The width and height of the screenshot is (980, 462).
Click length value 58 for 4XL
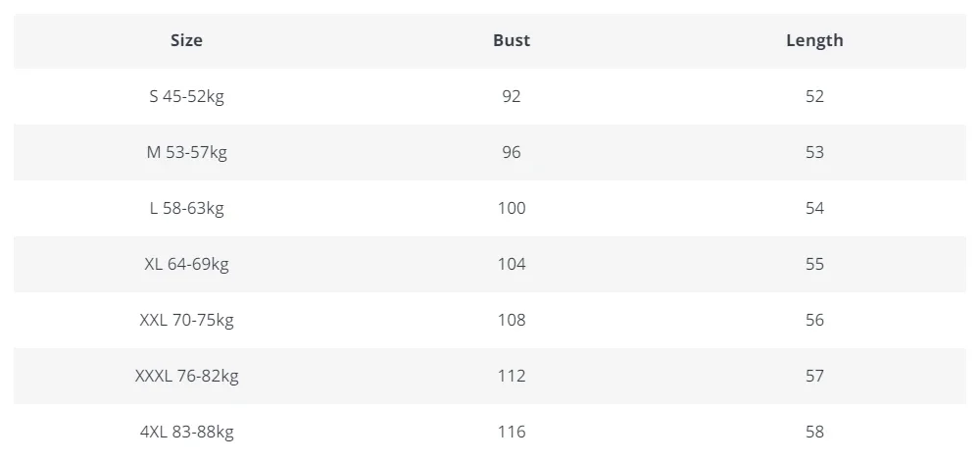tap(814, 432)
